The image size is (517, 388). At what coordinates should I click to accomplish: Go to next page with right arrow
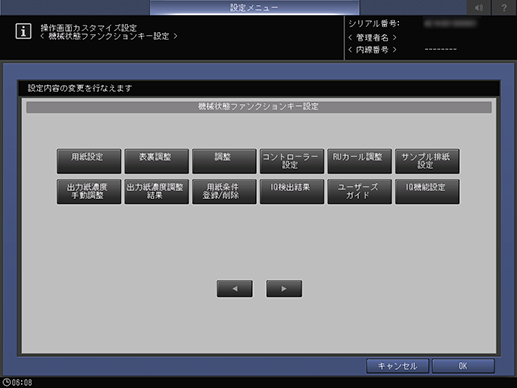[x=284, y=288]
